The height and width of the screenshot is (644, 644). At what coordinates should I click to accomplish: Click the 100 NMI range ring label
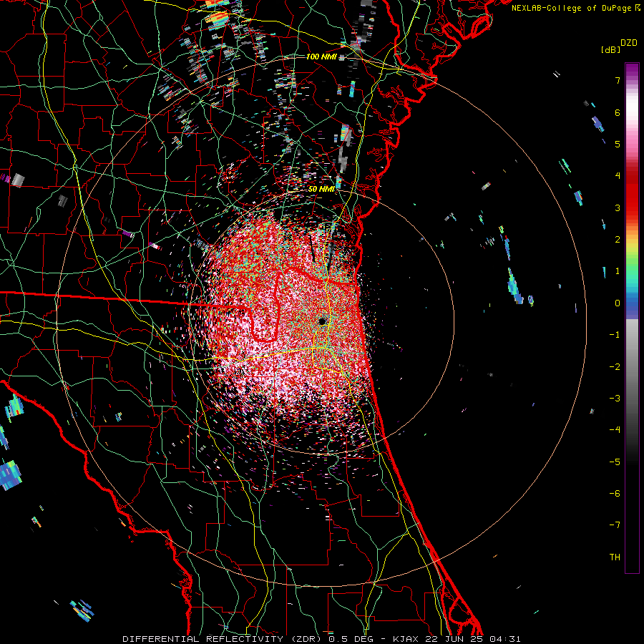(321, 57)
